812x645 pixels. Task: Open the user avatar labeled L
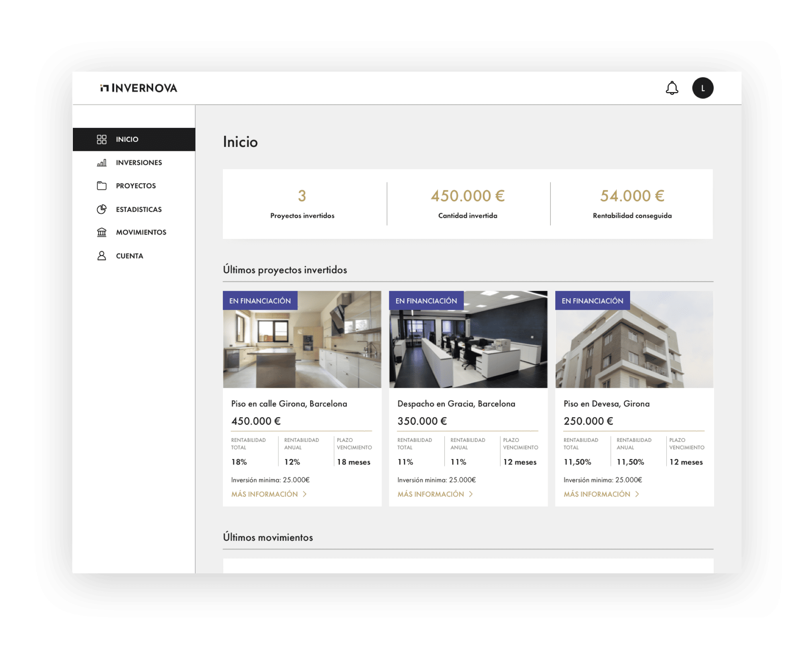click(703, 88)
